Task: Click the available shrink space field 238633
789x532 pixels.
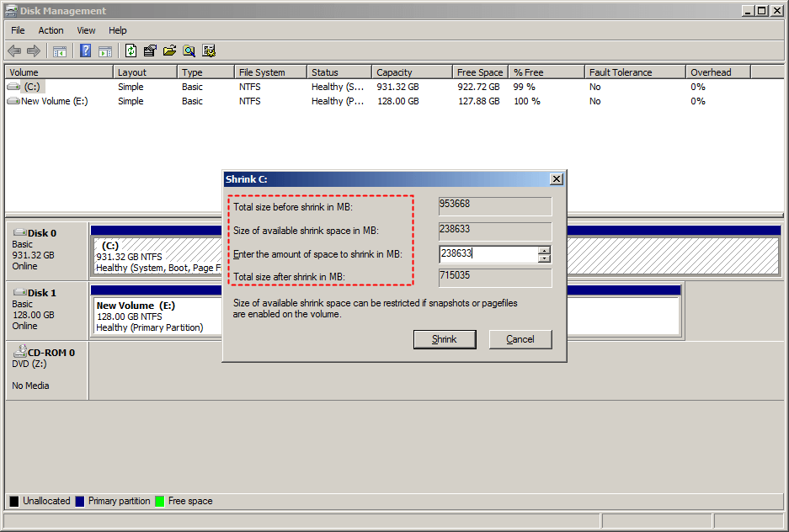Action: click(x=495, y=231)
